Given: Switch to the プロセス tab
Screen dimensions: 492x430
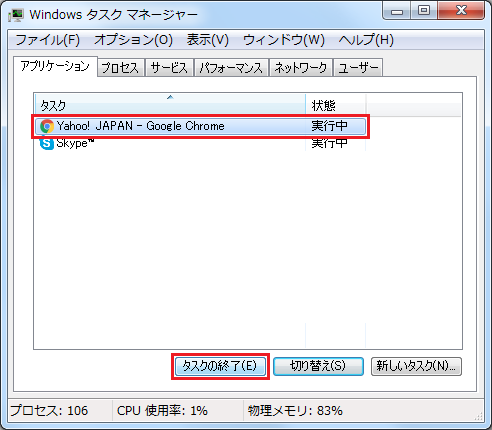Looking at the screenshot, I should (x=120, y=68).
